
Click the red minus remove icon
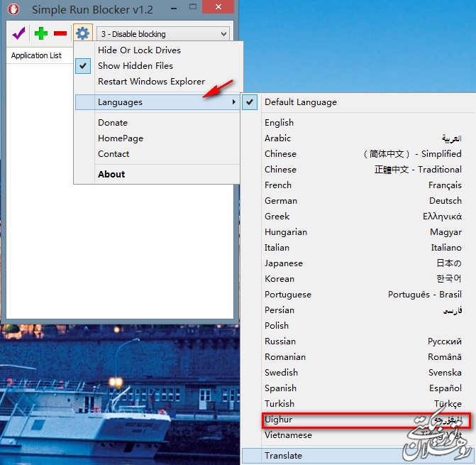tap(60, 33)
